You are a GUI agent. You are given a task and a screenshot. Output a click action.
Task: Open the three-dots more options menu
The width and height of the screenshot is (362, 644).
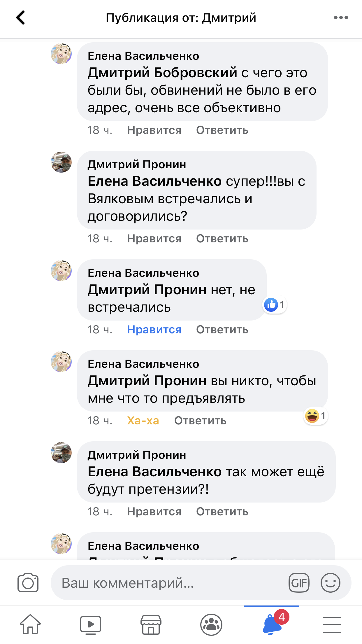(x=341, y=17)
